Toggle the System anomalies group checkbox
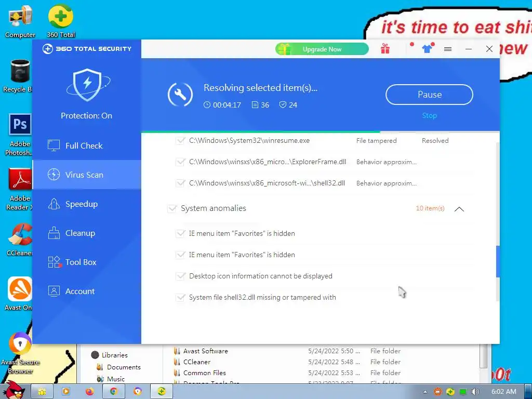This screenshot has height=399, width=532. coord(172,208)
